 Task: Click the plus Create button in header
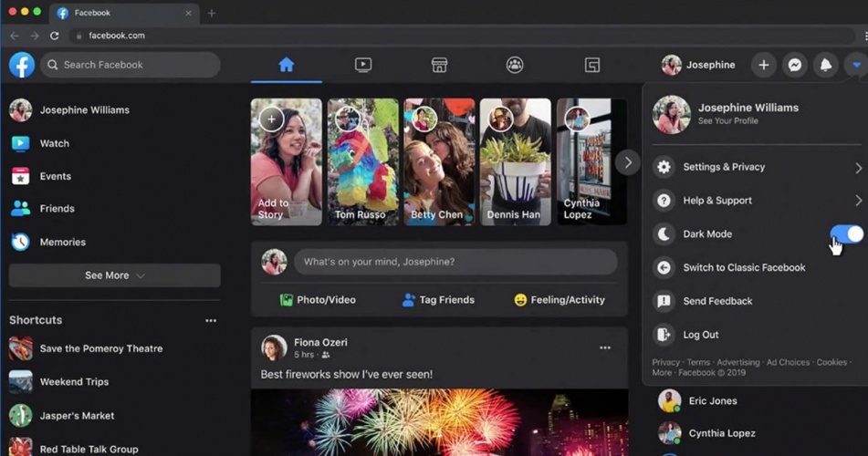(763, 66)
